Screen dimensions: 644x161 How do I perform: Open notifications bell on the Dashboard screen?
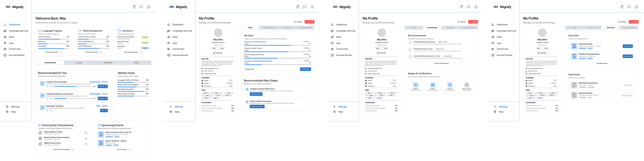tap(134, 7)
